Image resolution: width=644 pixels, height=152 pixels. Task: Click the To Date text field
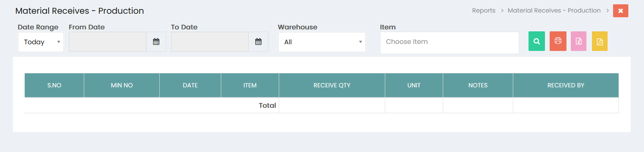[x=210, y=42]
